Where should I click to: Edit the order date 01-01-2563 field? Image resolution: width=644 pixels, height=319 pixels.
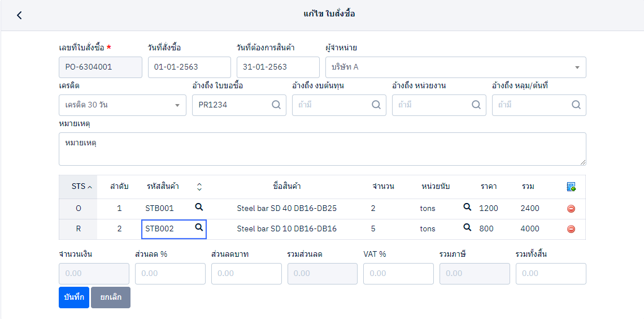[x=189, y=67]
